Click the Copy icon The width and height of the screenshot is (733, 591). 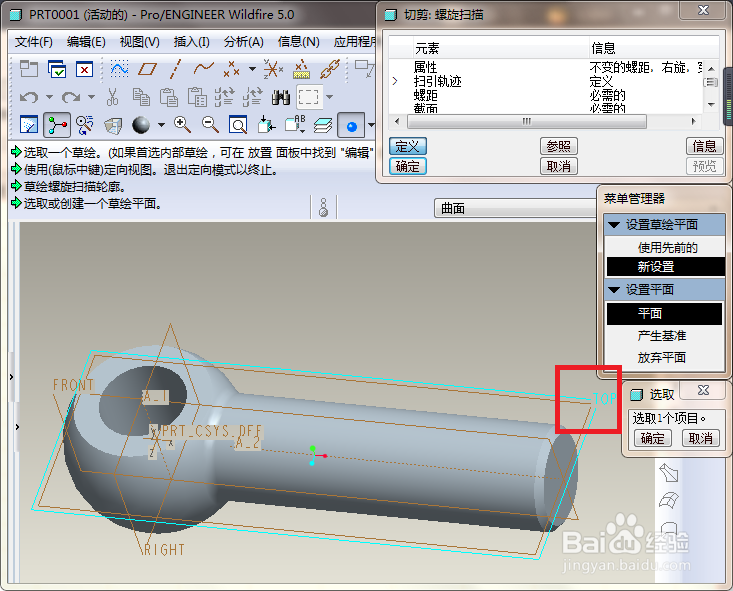click(141, 97)
